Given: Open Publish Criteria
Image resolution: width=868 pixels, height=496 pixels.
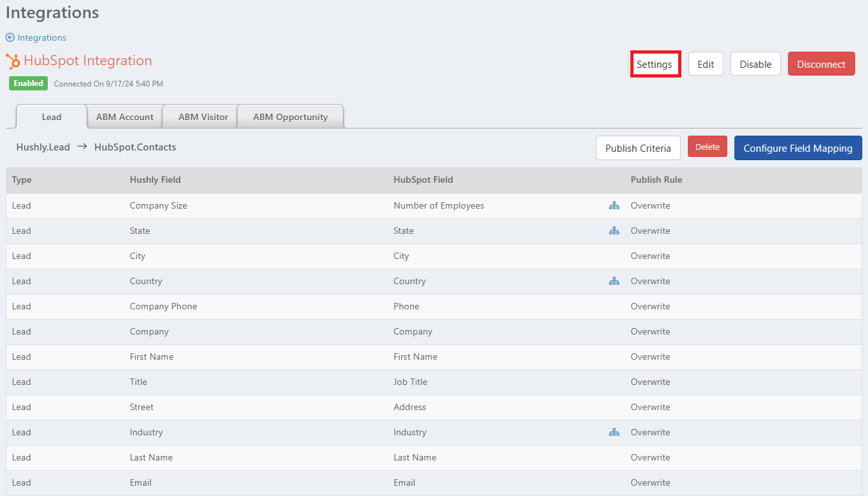Looking at the screenshot, I should point(638,148).
